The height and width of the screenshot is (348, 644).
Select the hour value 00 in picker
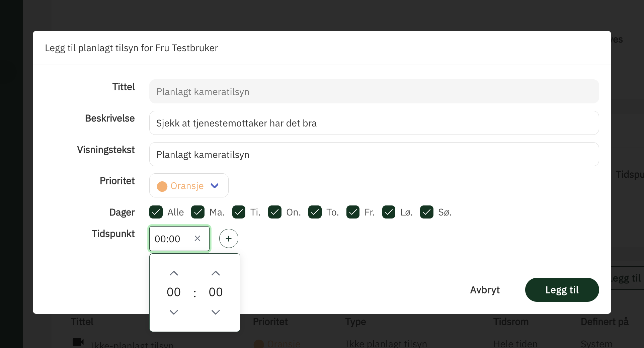(174, 292)
